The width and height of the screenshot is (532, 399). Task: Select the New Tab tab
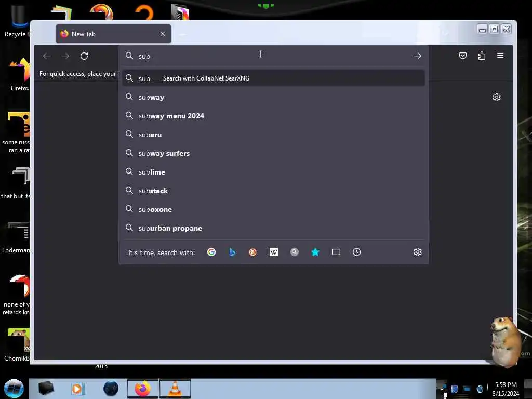(113, 34)
